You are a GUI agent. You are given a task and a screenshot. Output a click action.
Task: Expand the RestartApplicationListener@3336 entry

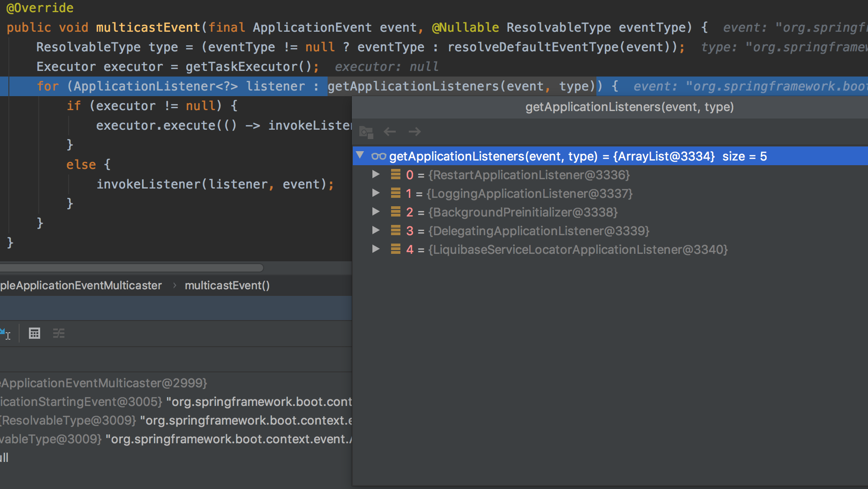click(376, 175)
